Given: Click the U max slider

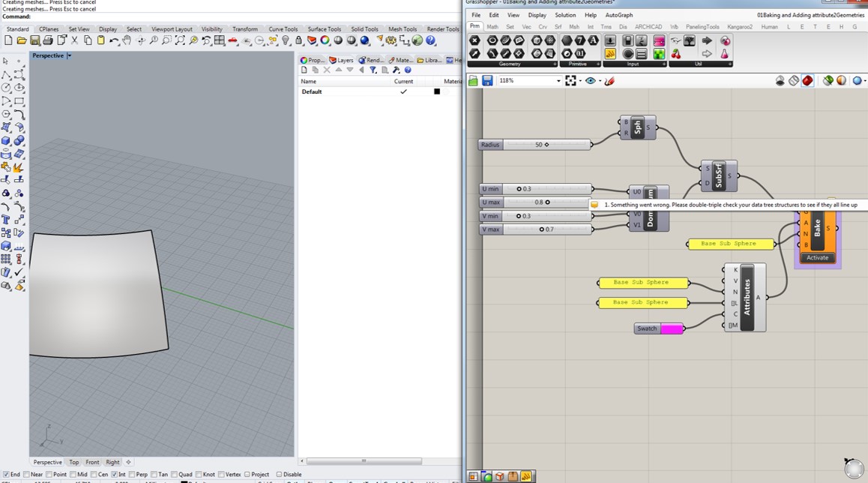Looking at the screenshot, I should [x=536, y=202].
